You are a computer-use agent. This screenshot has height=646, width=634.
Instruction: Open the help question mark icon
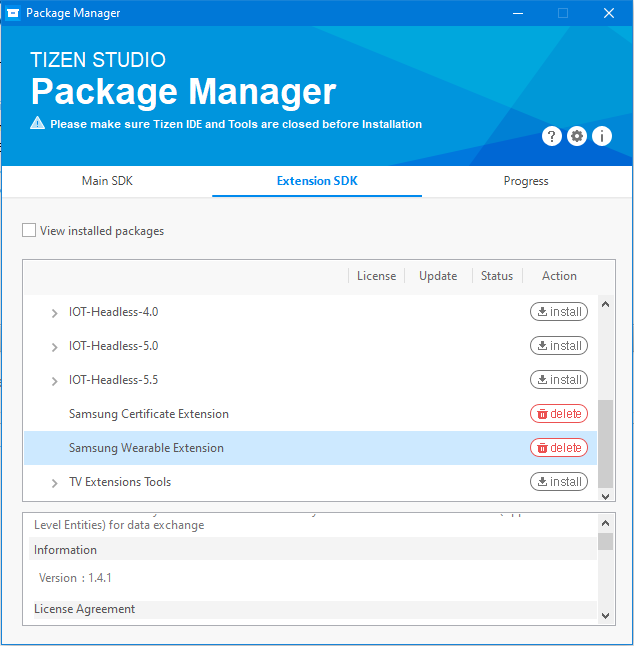pos(552,136)
